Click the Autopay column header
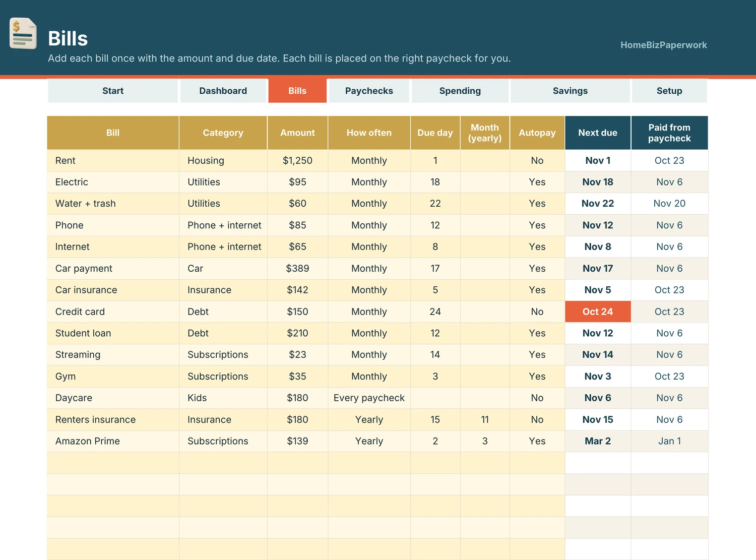 click(x=537, y=133)
